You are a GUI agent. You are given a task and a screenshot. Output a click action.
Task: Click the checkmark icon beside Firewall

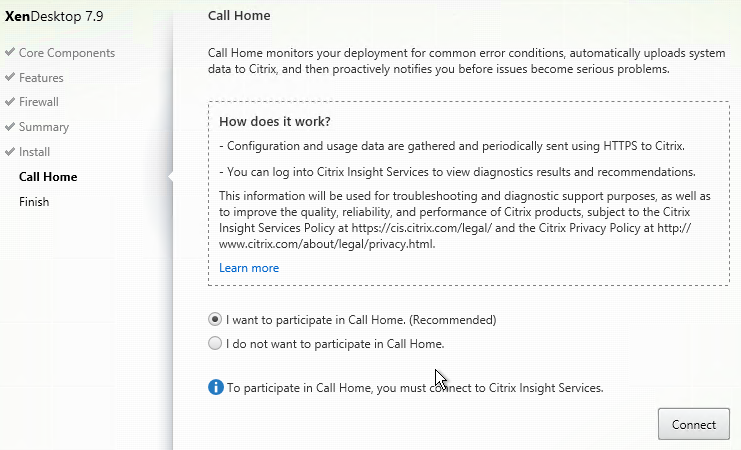click(x=10, y=101)
